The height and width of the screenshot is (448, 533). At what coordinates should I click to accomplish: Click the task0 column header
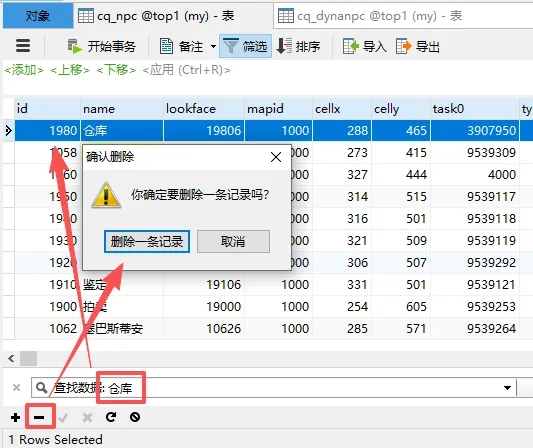(475, 109)
